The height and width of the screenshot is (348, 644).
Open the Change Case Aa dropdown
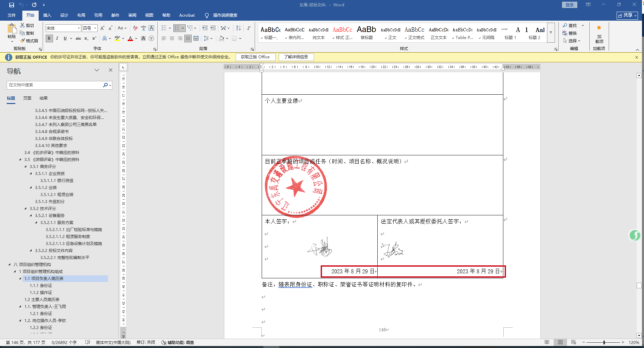pyautogui.click(x=122, y=28)
